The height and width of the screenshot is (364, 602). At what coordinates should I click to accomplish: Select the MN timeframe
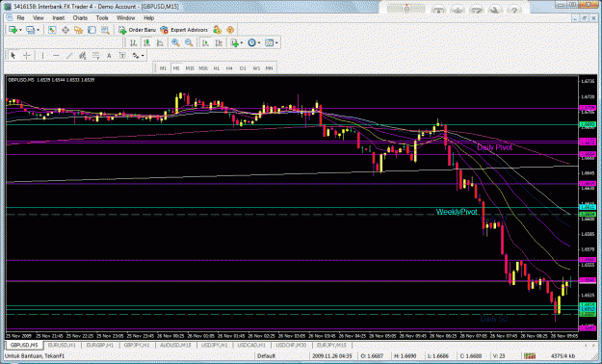269,68
